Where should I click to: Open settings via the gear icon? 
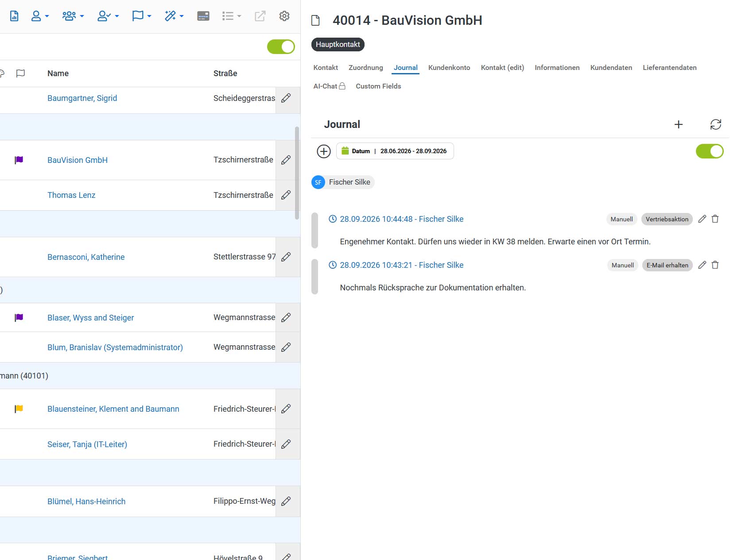coord(284,16)
